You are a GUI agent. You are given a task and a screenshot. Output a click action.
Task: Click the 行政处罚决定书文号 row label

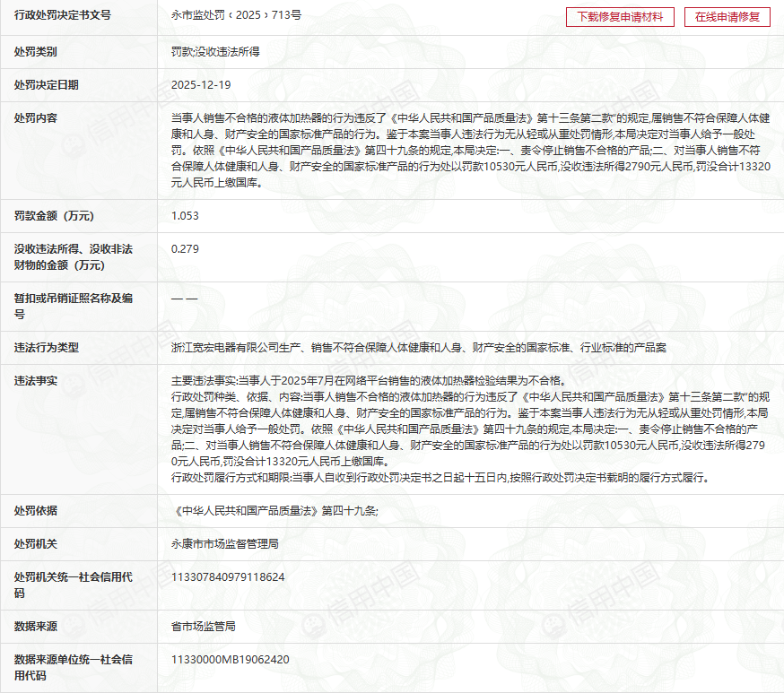[63, 16]
